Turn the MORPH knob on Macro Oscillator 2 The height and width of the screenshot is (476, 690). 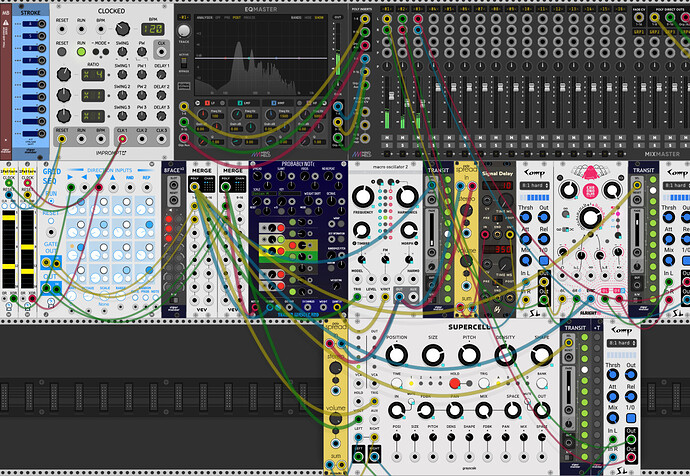pos(409,230)
